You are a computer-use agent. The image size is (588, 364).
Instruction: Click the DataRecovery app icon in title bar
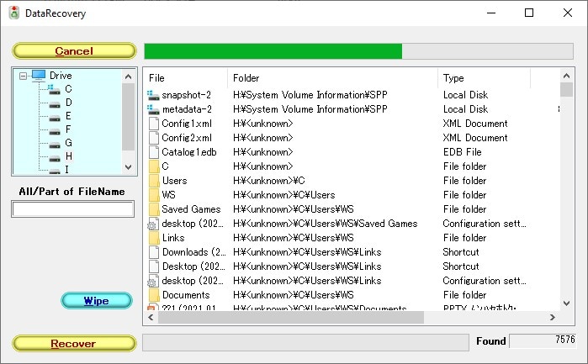(x=14, y=13)
